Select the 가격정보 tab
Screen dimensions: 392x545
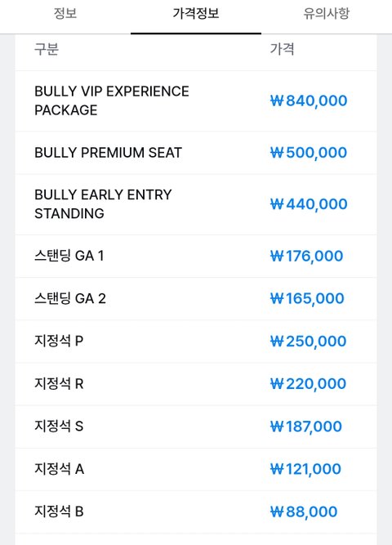196,14
